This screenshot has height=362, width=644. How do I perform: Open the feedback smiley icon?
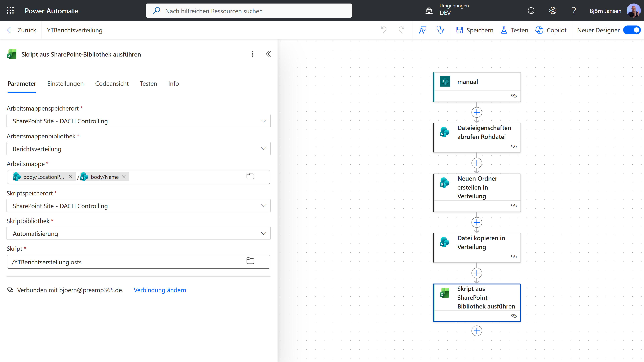click(x=531, y=11)
